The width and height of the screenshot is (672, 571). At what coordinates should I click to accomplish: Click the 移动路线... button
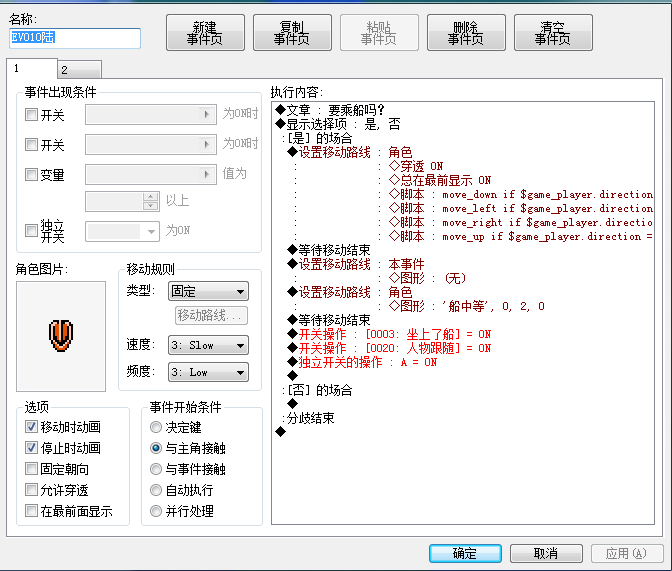coord(212,316)
